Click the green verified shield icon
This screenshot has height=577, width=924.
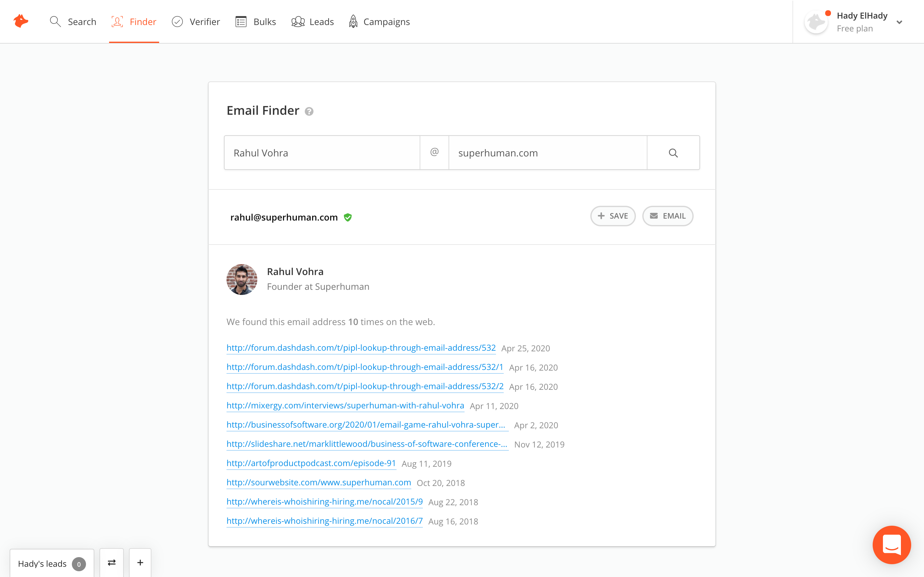347,218
